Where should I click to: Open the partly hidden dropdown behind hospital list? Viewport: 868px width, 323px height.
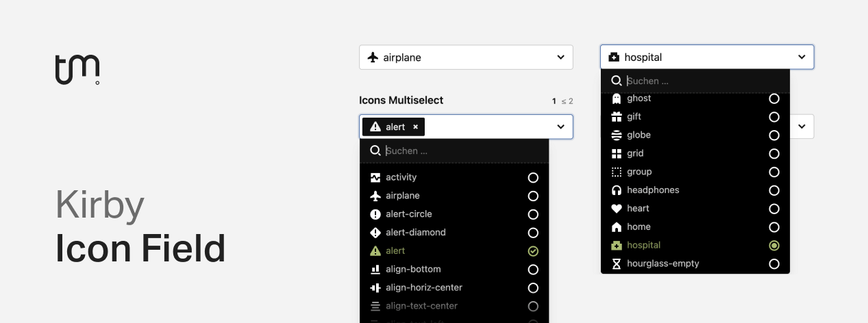point(802,127)
